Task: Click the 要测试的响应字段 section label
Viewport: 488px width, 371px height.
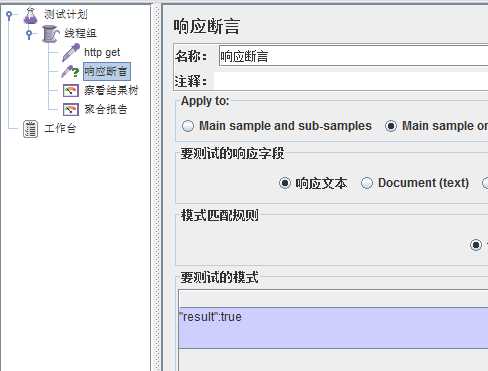Action: (232, 154)
